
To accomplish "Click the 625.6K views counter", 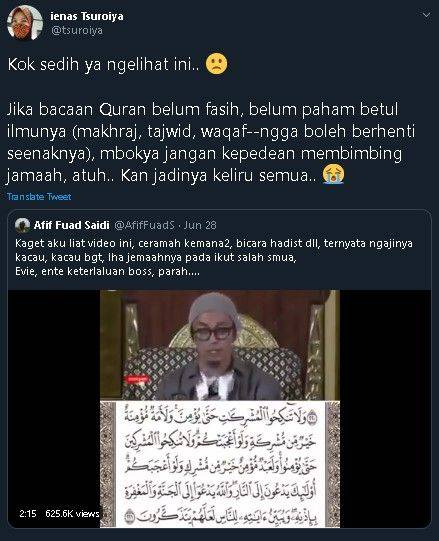I will [x=72, y=513].
